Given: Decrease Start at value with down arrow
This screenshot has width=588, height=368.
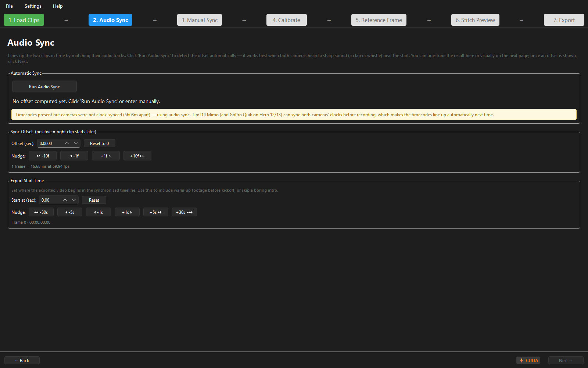Looking at the screenshot, I should point(74,200).
